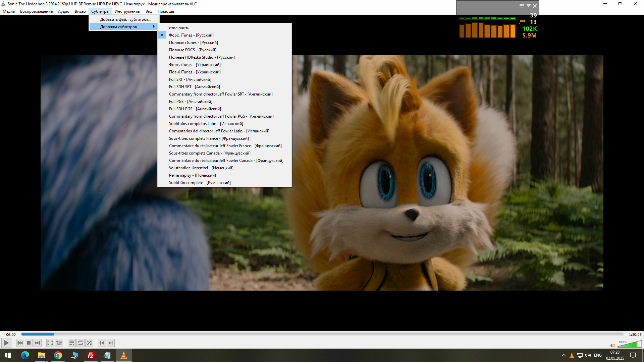
Task: Select Full SDH PGS English track
Action: pyautogui.click(x=224, y=109)
